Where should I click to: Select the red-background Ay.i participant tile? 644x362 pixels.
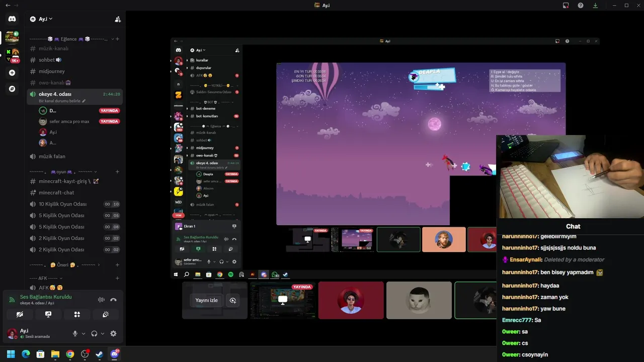351,300
